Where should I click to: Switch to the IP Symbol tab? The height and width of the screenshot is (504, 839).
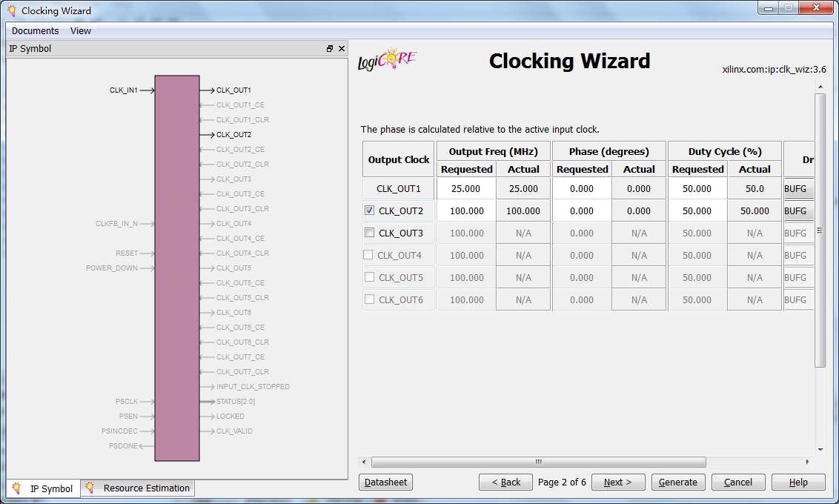pos(43,488)
